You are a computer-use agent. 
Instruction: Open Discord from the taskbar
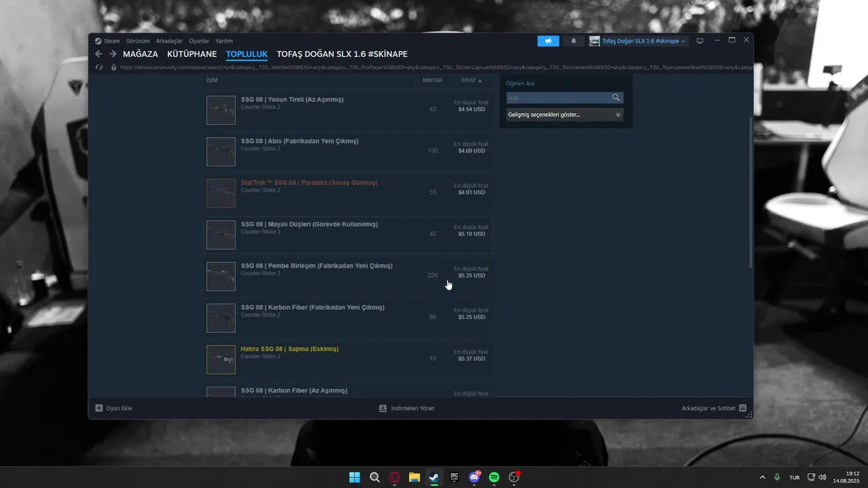474,477
